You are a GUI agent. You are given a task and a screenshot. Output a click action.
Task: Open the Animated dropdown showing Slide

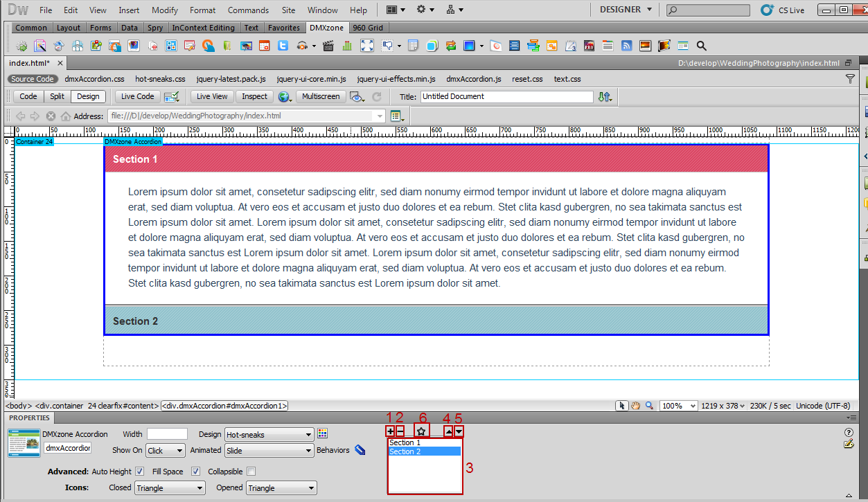pos(269,451)
